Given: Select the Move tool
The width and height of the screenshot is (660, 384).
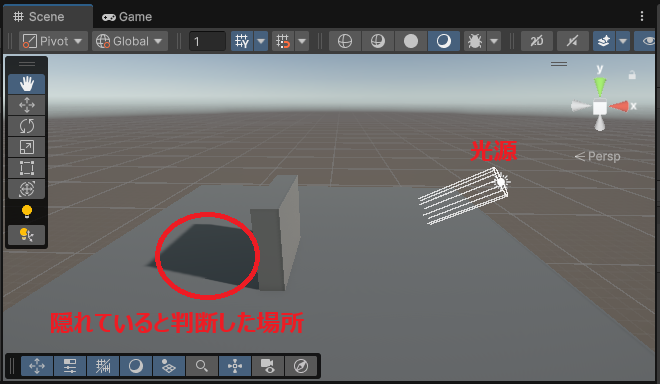Looking at the screenshot, I should 27,105.
